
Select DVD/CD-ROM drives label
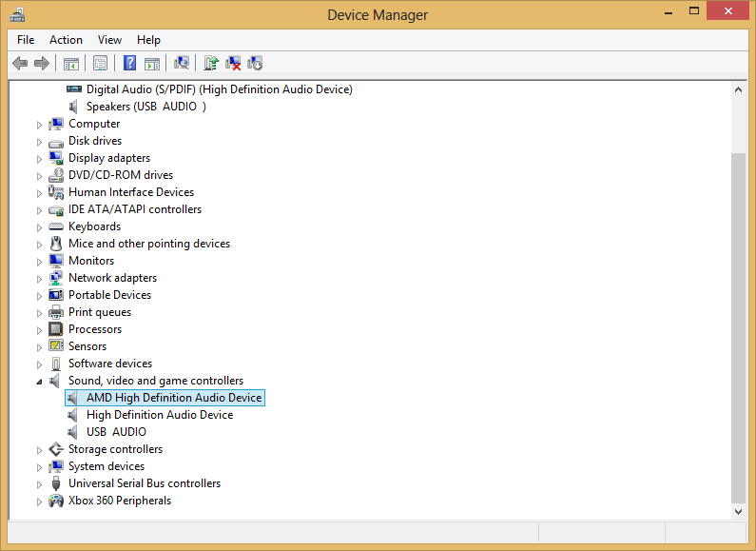pos(121,175)
